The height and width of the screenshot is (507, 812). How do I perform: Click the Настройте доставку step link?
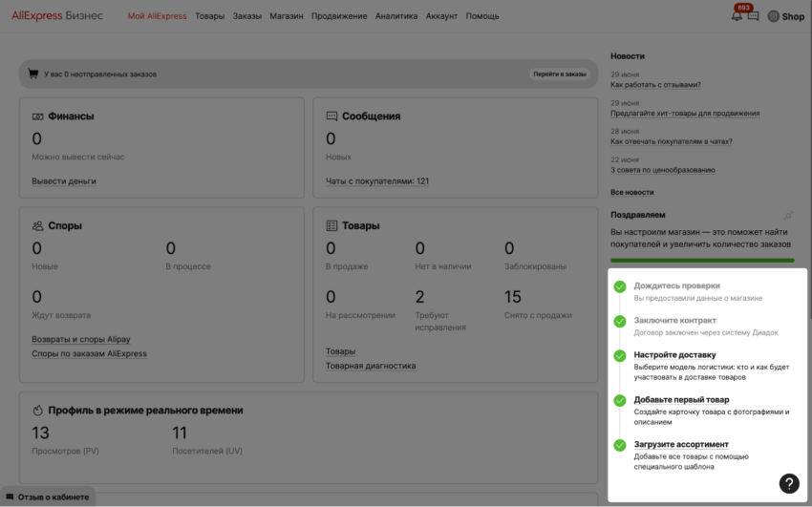tap(674, 355)
